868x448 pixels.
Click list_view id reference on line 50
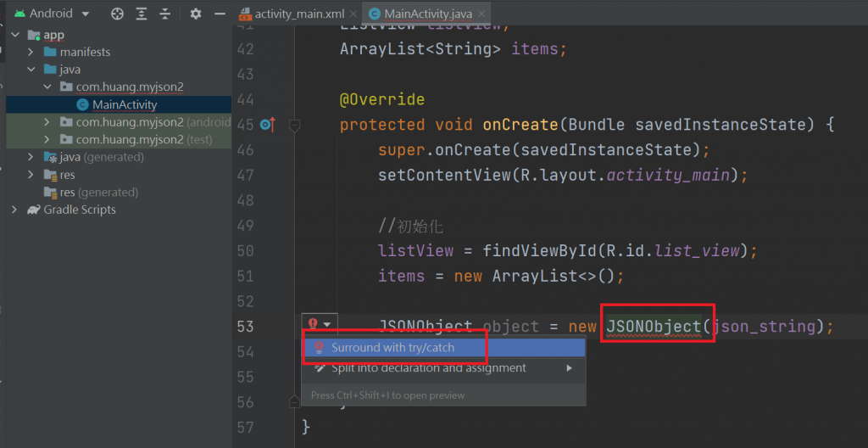coord(697,250)
